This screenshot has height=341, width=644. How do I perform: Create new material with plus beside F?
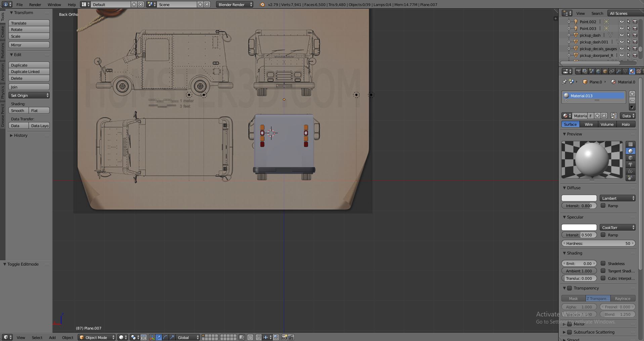(597, 116)
